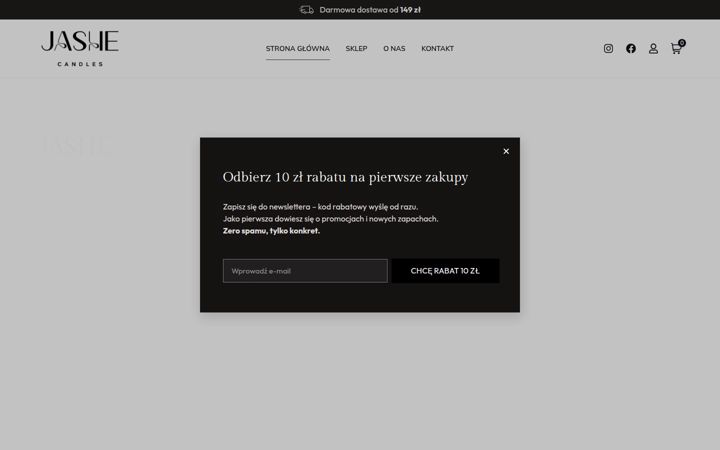
Task: Close the newsletter popup with X
Action: (x=506, y=151)
